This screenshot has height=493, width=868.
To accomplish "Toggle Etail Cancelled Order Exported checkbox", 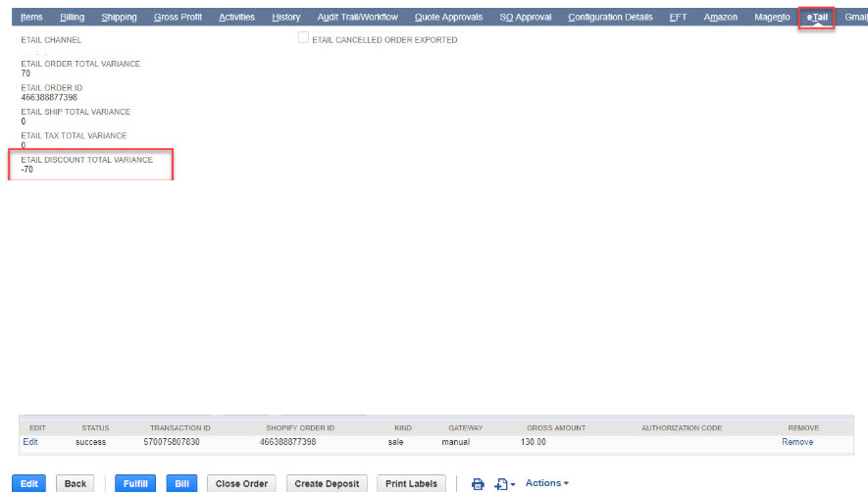I will pos(304,39).
